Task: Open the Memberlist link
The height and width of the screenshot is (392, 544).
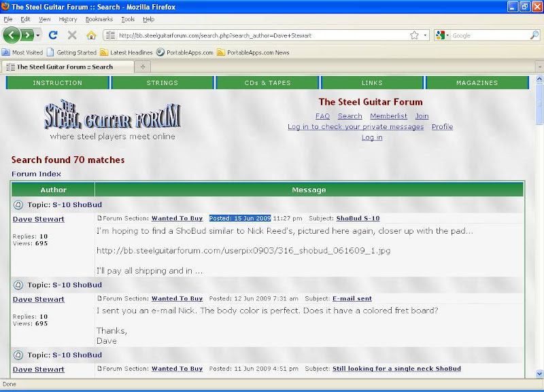Action: (388, 116)
